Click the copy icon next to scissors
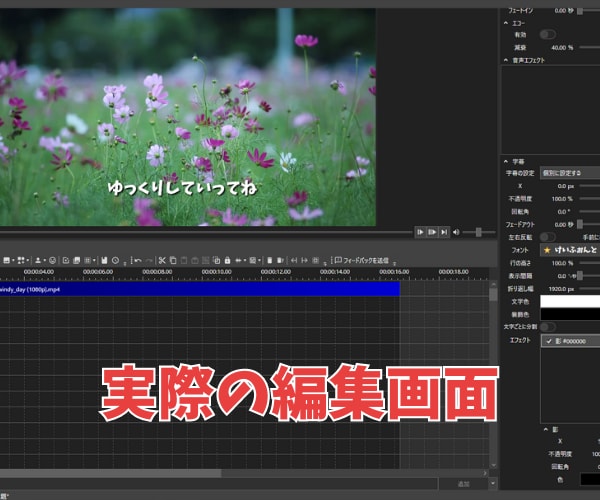 [x=173, y=261]
